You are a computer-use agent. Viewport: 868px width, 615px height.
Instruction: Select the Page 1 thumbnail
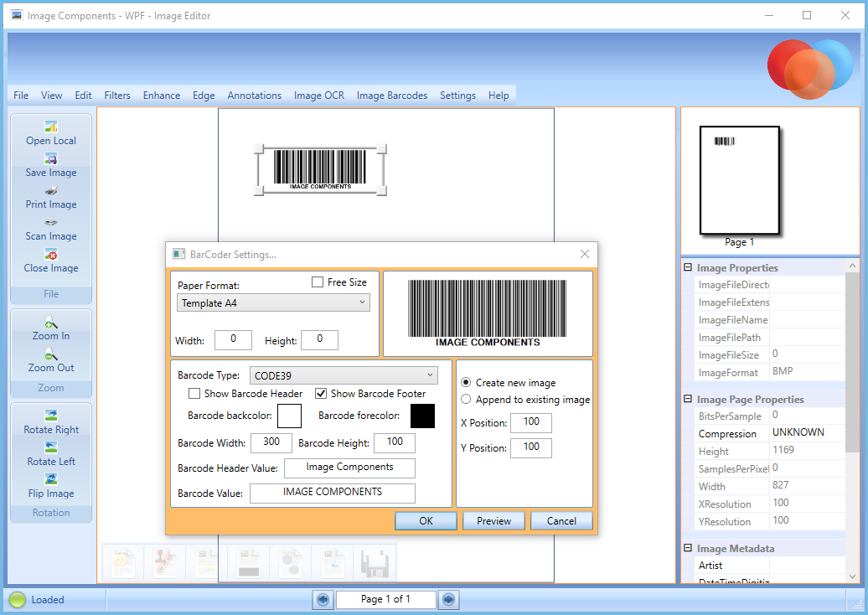point(740,180)
